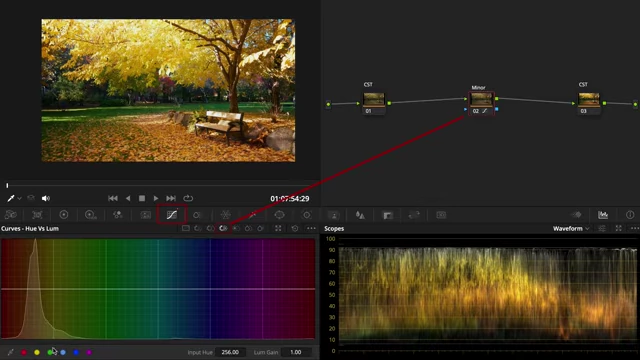Pick the cyan hue swatch
Viewport: 640px width, 360px height.
[63, 352]
